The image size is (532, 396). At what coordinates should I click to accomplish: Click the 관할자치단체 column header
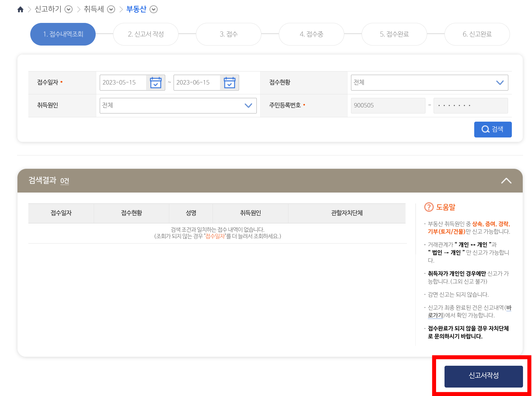[x=347, y=213]
